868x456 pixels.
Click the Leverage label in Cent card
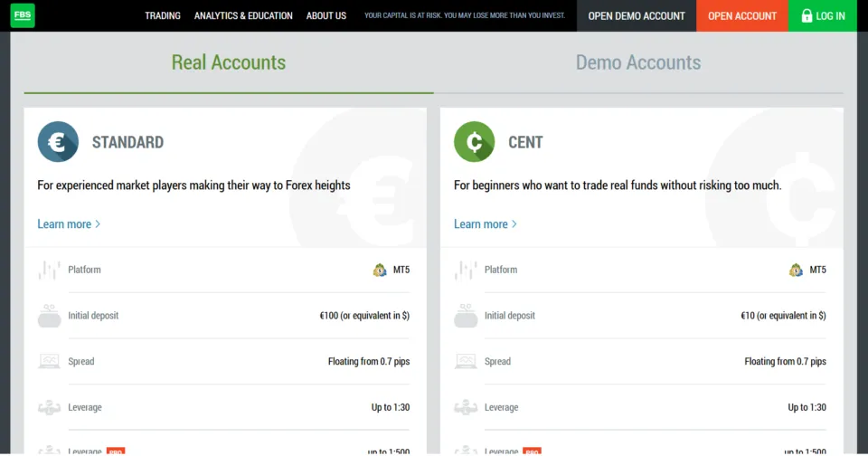(501, 407)
